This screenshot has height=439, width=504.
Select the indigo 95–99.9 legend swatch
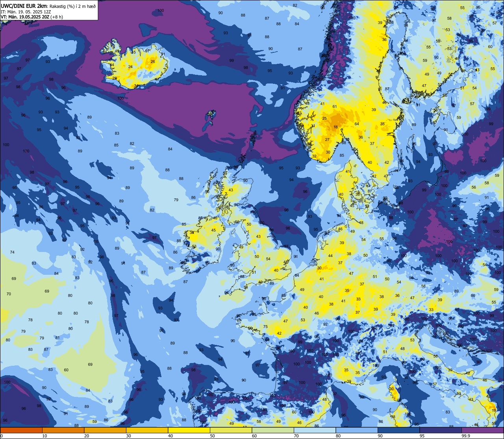click(x=441, y=430)
